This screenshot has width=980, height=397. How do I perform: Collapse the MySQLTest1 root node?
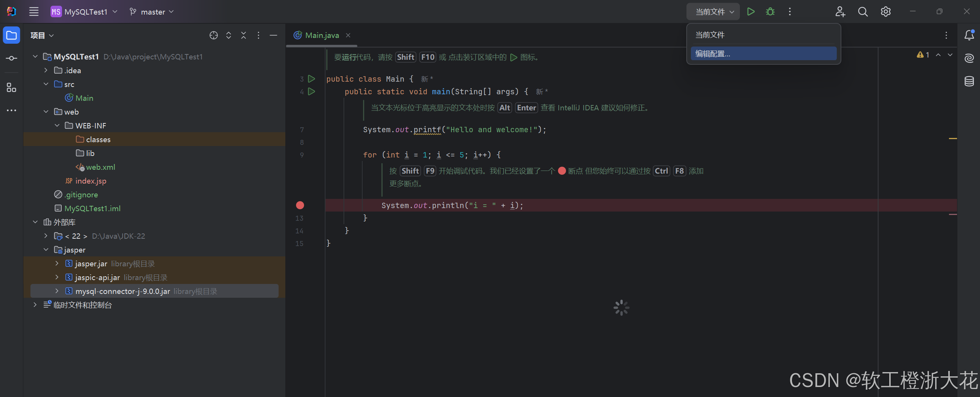click(35, 57)
